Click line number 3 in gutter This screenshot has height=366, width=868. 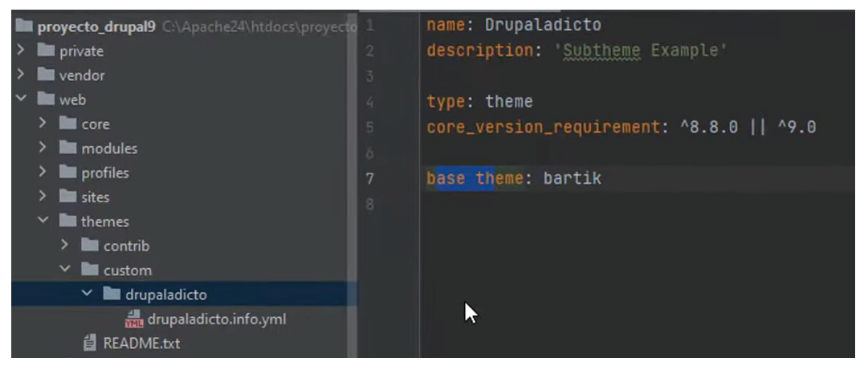pos(370,76)
